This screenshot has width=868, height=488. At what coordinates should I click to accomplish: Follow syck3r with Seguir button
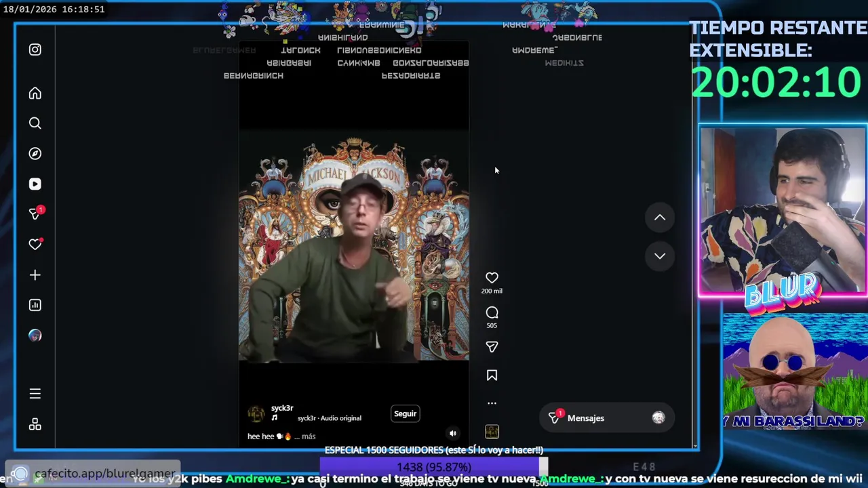click(x=406, y=413)
